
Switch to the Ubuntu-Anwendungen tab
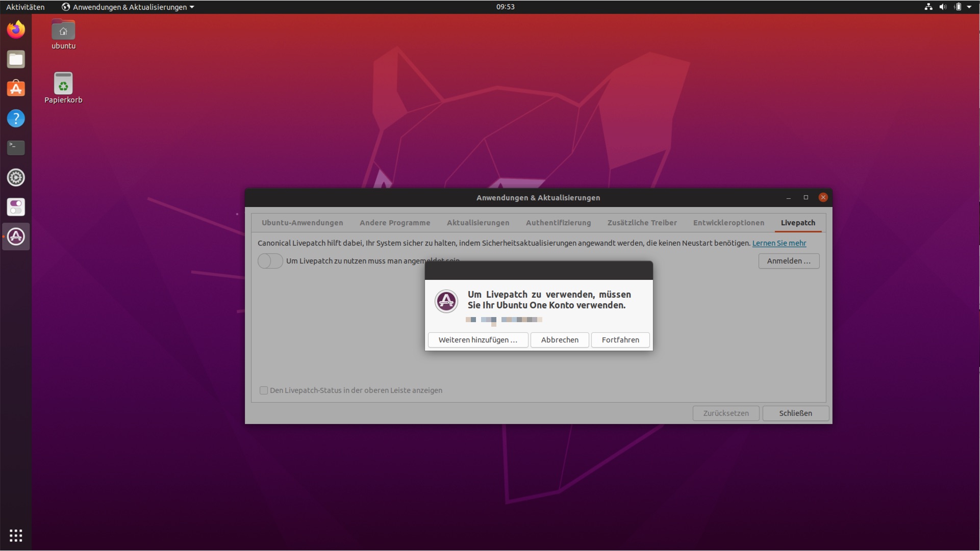pos(302,223)
